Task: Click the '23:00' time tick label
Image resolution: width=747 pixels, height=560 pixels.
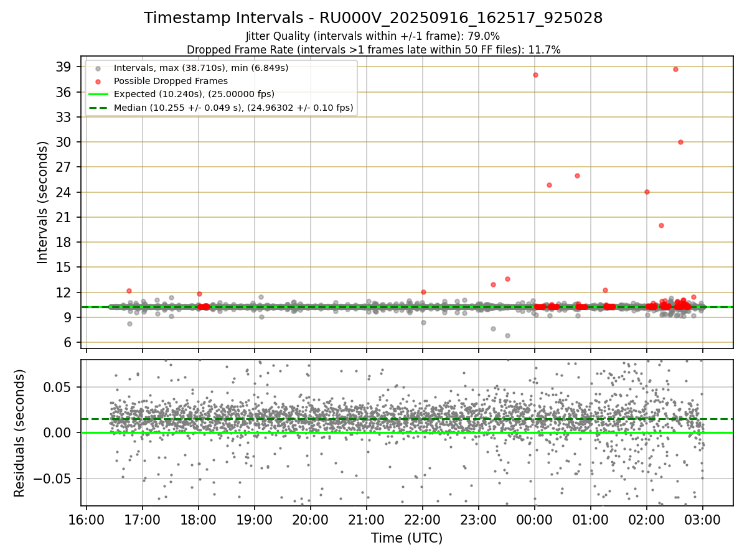Action: [x=479, y=520]
